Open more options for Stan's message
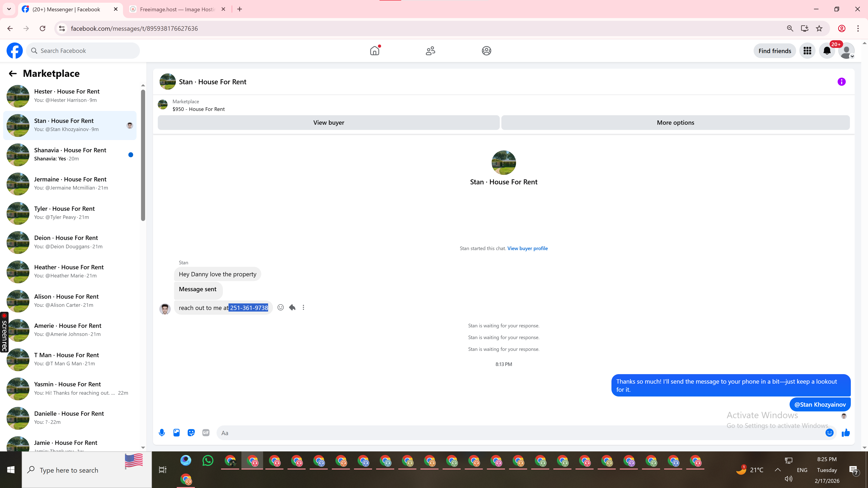 303,307
